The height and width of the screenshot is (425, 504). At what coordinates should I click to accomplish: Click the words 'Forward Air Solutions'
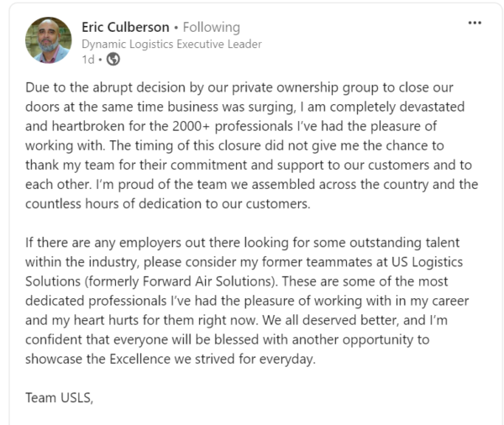207,281
